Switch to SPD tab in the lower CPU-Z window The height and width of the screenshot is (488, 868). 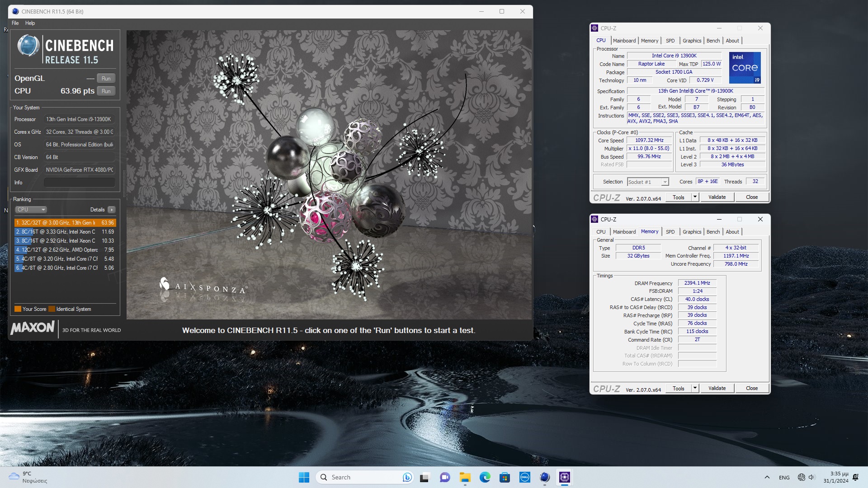pyautogui.click(x=670, y=232)
